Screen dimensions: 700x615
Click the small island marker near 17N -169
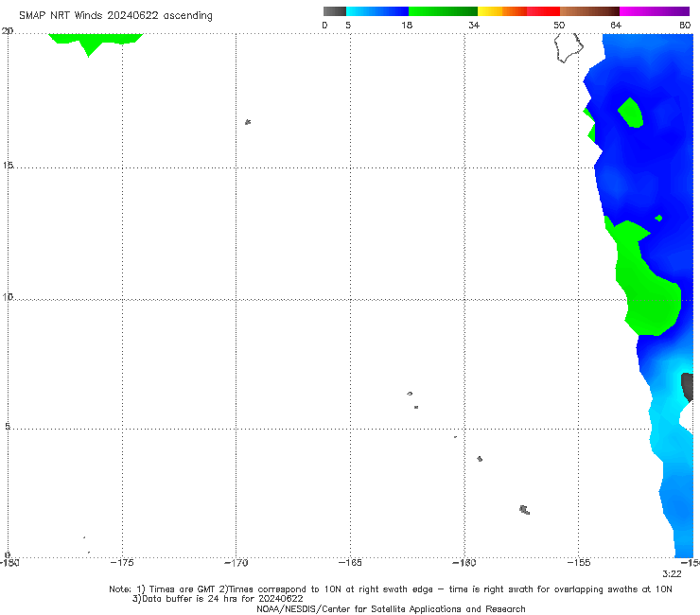(248, 122)
